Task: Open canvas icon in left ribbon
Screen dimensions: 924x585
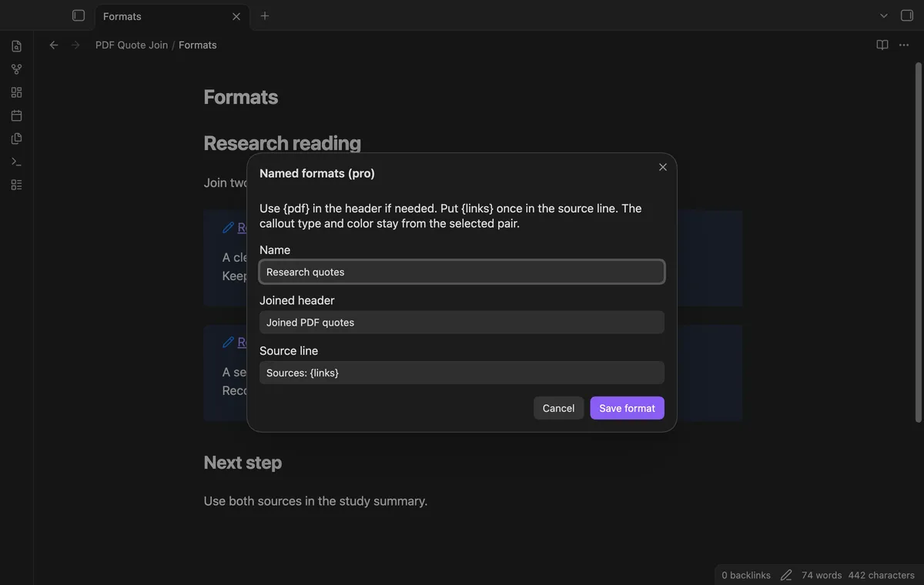Action: point(16,92)
